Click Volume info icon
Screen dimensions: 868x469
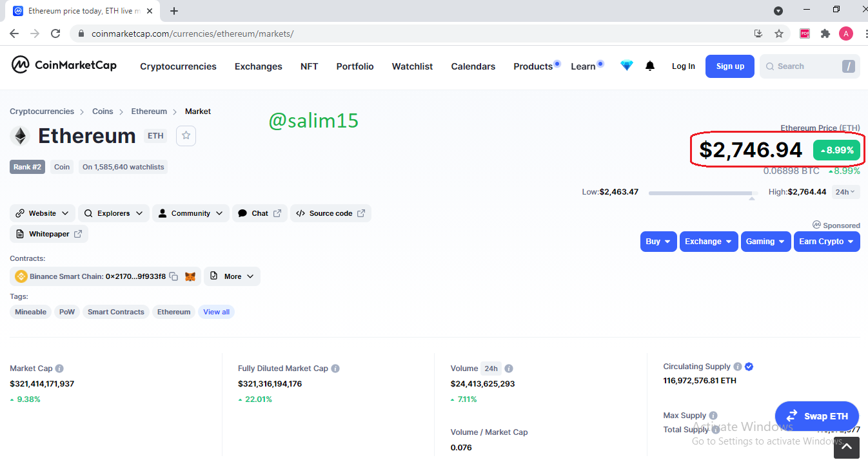(x=509, y=368)
